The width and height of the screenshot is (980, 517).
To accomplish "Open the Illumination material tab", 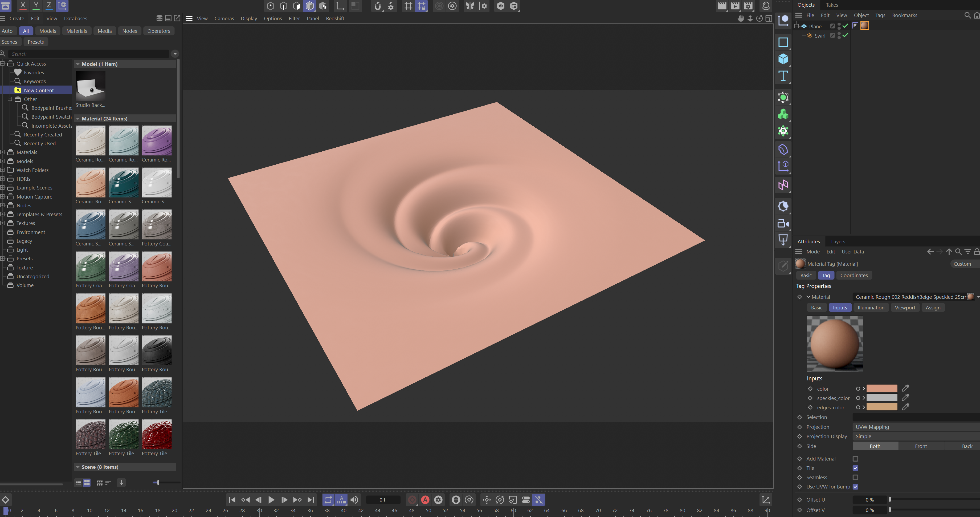I will 871,308.
